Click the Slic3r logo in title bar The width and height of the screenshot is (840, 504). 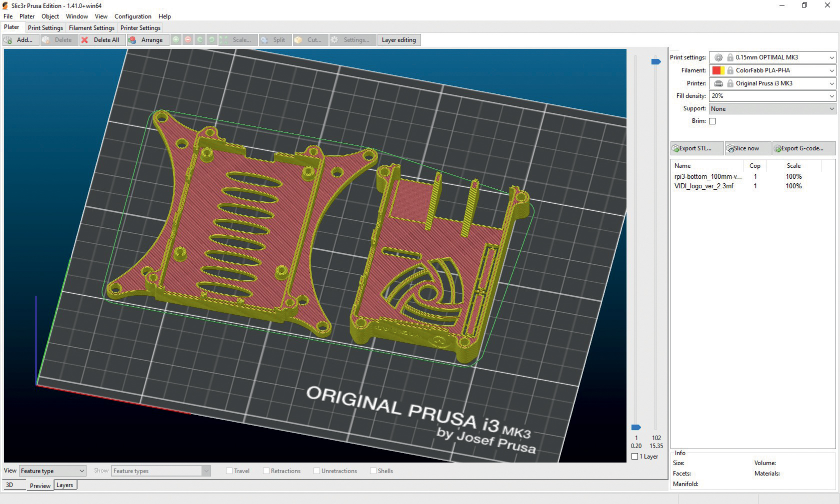click(x=5, y=6)
